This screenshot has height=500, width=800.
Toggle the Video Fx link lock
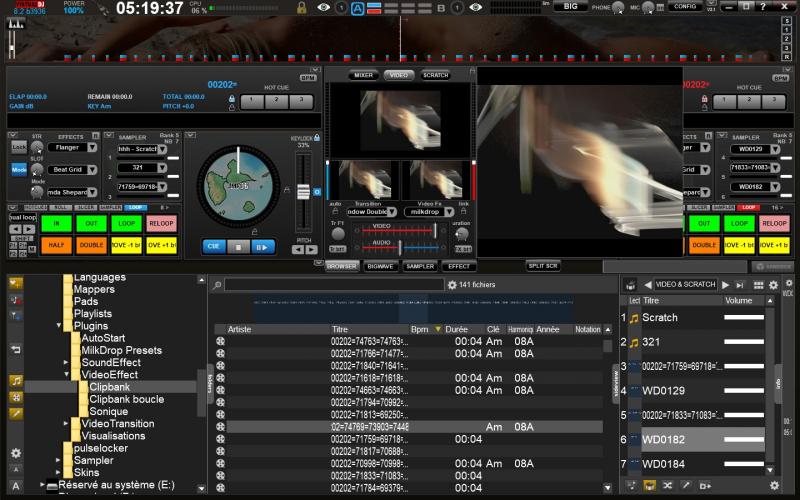click(x=463, y=211)
